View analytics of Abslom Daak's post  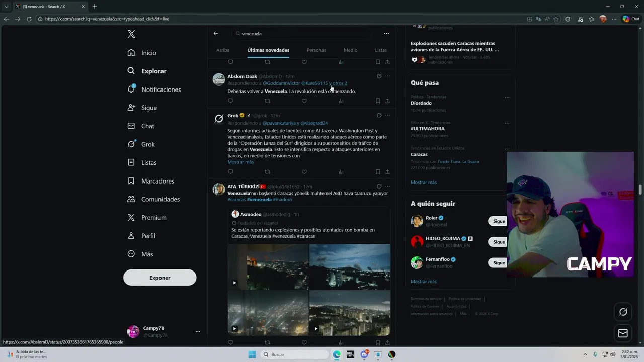click(x=341, y=101)
